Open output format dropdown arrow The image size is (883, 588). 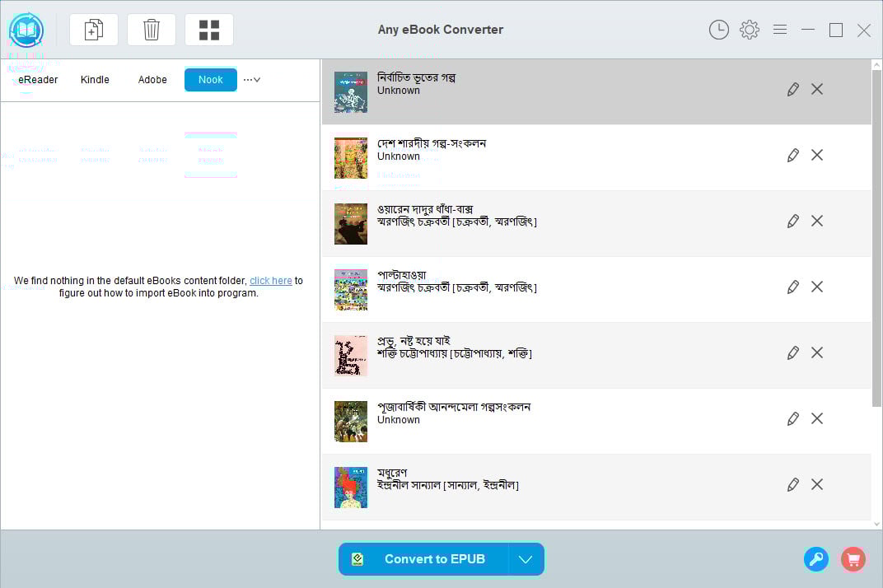tap(526, 559)
